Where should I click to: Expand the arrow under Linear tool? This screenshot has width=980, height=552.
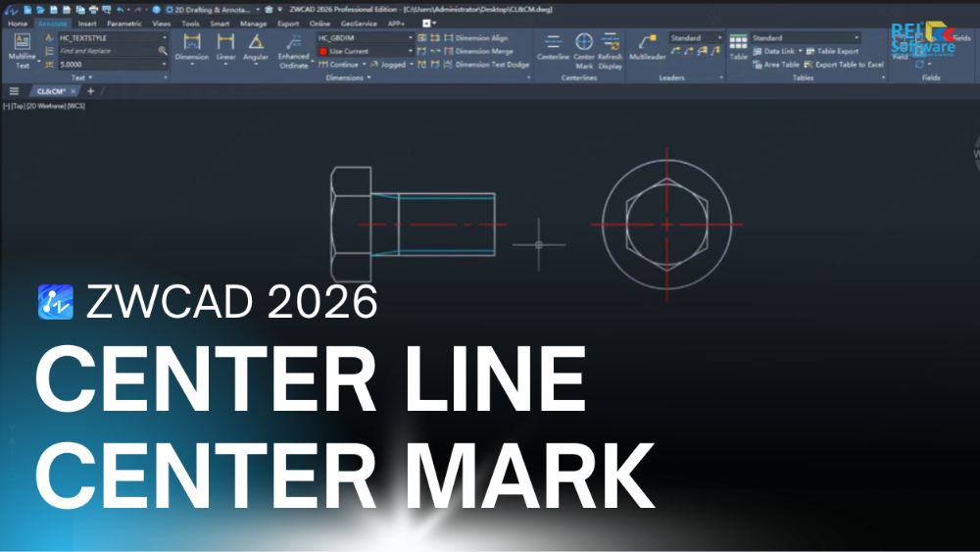225,65
